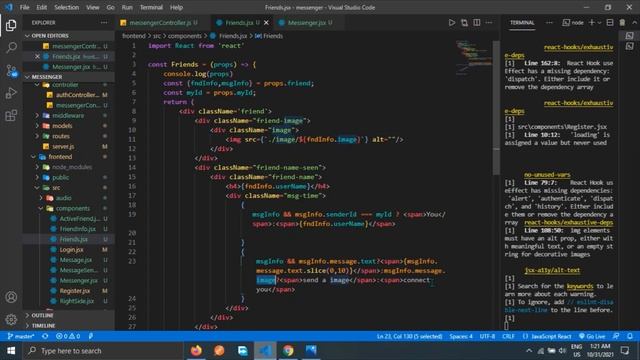Open Run and Debug view
Image resolution: width=640 pixels, height=360 pixels.
11,93
